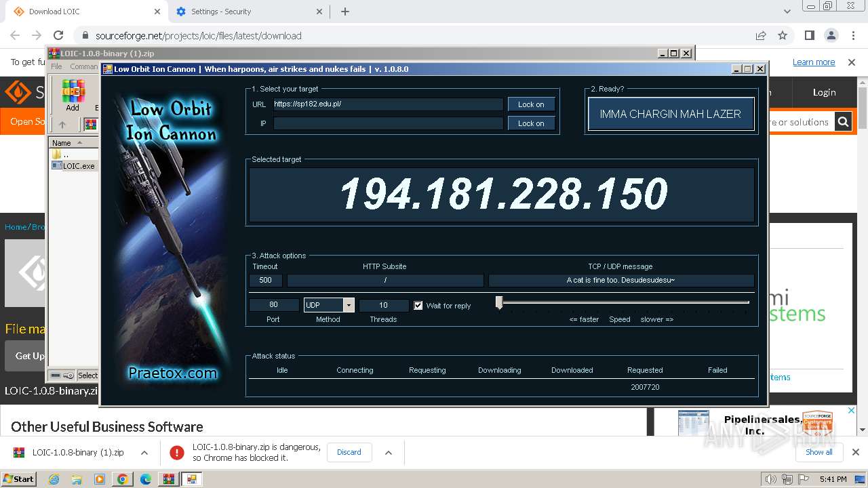Click Discard for the blocked download
The width and height of the screenshot is (868, 488).
tap(349, 452)
